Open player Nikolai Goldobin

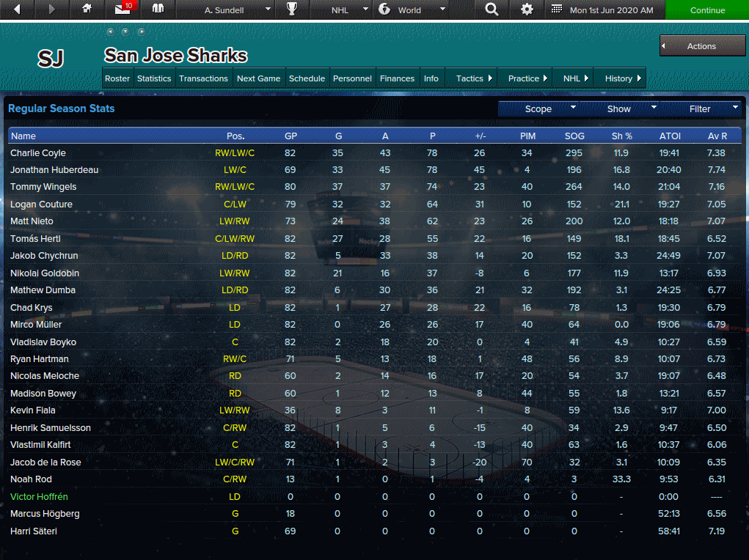coord(45,273)
